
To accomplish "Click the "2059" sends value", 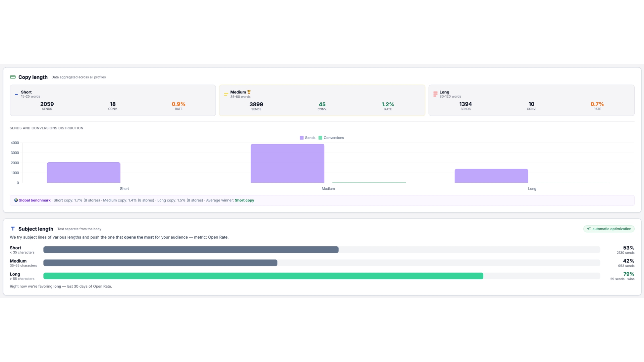I will pyautogui.click(x=47, y=104).
